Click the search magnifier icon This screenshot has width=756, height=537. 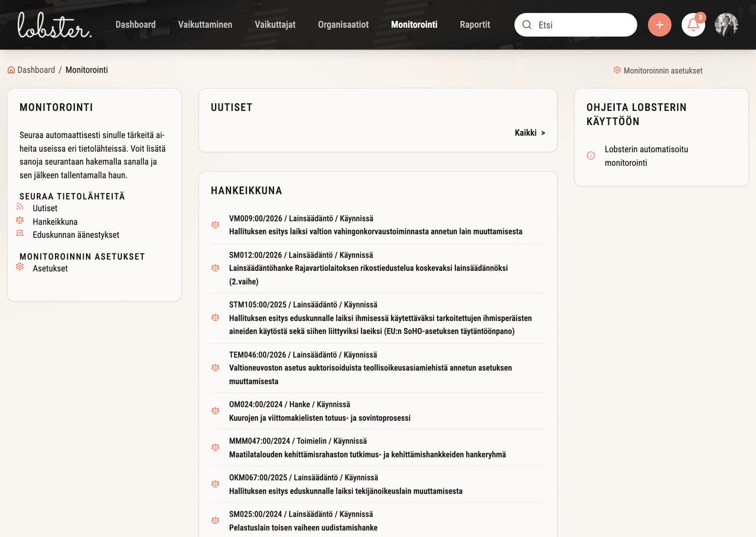click(527, 25)
